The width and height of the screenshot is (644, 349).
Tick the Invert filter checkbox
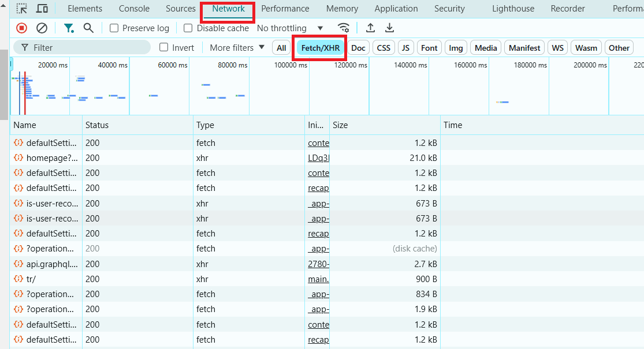164,47
